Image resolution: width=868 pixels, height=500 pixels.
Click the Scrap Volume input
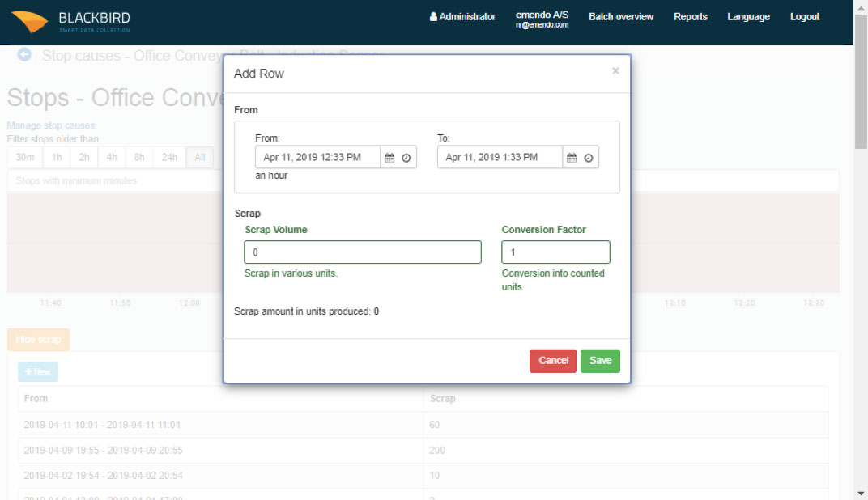pos(363,252)
